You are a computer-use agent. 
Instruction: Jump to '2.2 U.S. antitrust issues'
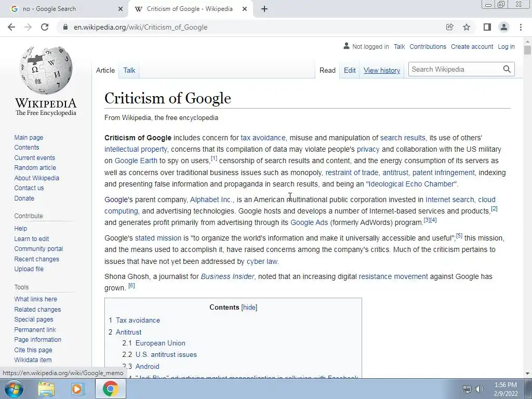pyautogui.click(x=159, y=354)
